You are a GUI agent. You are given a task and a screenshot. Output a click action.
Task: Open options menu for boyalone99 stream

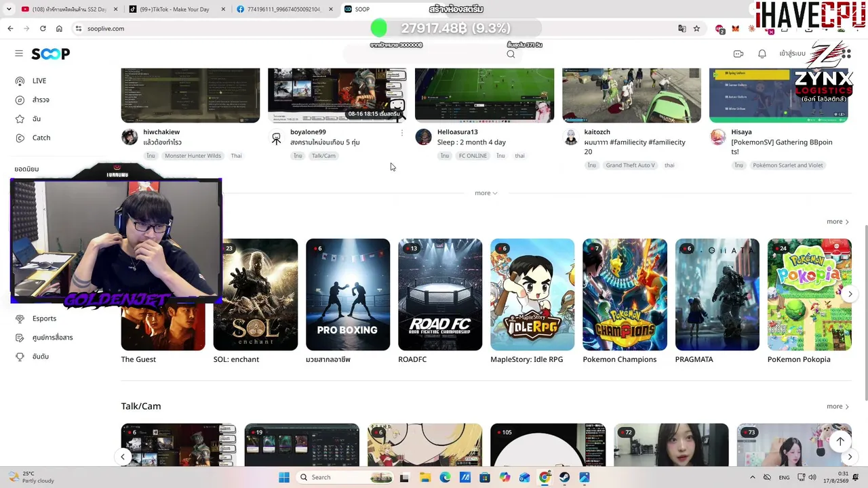(402, 133)
